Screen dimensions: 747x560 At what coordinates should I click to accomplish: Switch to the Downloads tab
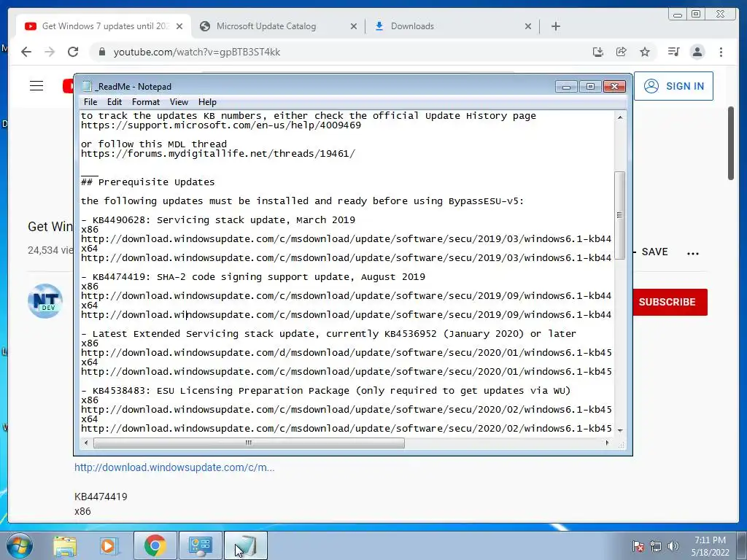[452, 26]
